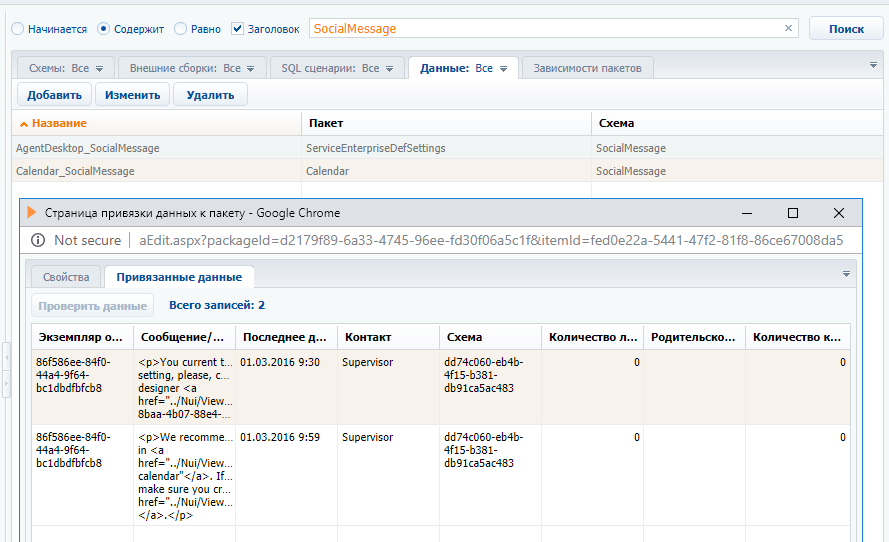
Task: Open the Свойства tab in popup
Action: (x=66, y=277)
